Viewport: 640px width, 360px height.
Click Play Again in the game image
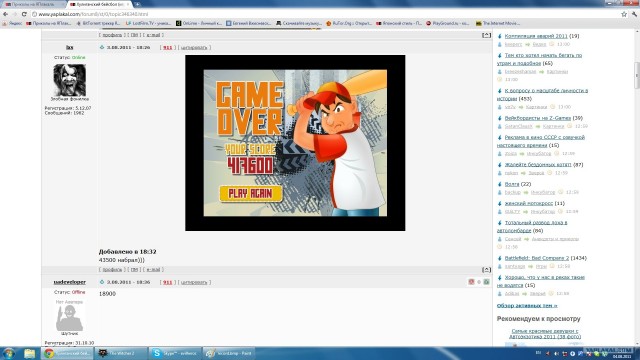click(x=251, y=193)
